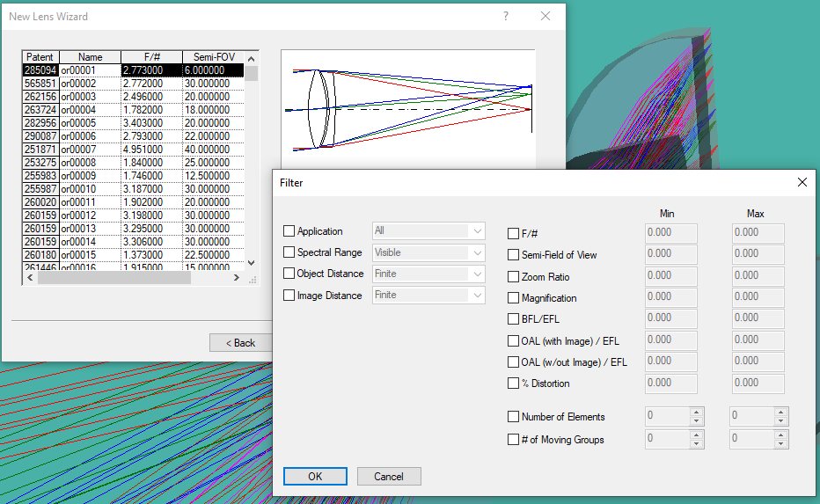Enable the Application filter checkbox
The image size is (820, 504).
coord(289,231)
